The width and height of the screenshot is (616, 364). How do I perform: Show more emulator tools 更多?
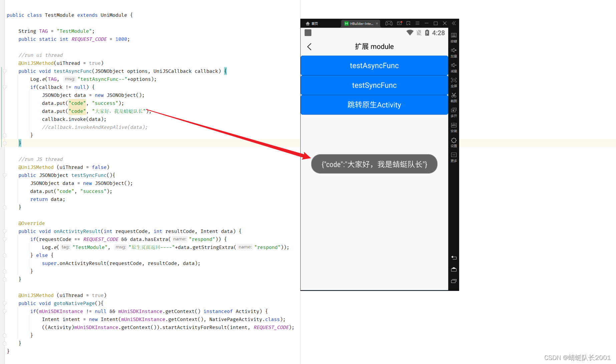454,157
